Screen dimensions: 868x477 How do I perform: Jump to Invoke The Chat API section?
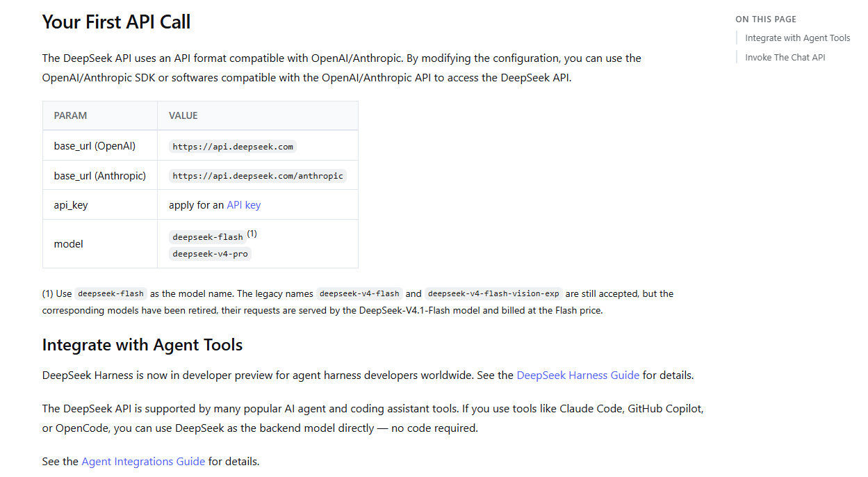tap(785, 58)
